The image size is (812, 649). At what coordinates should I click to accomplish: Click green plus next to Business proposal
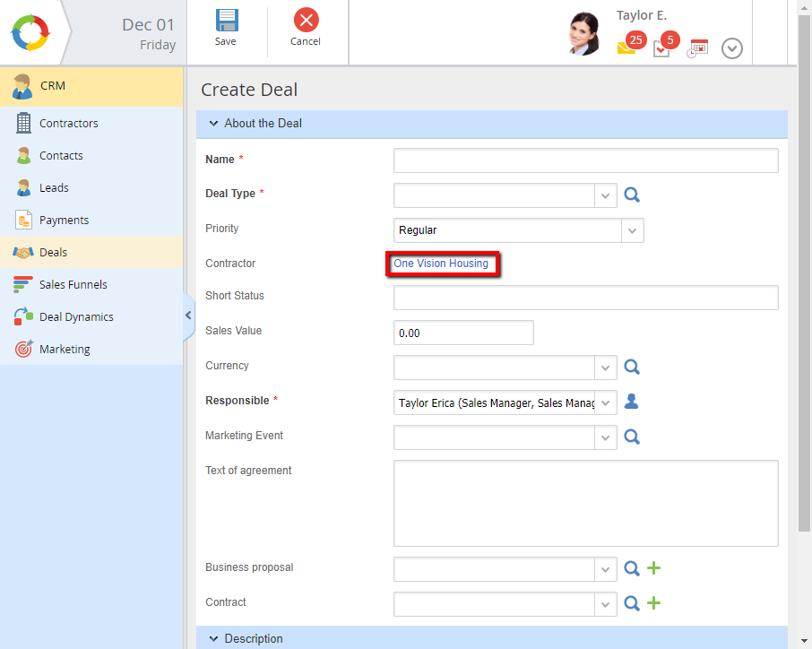(x=654, y=568)
